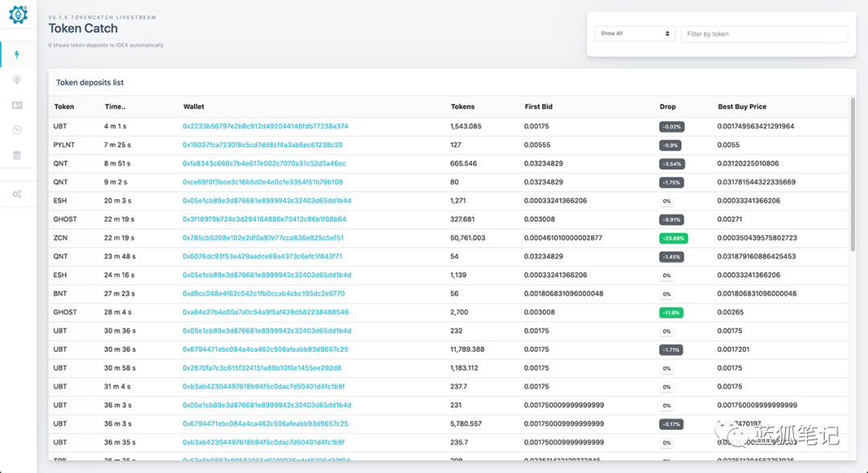Click the green -11.9% drop badge
Screen dimensions: 868x473
point(671,312)
